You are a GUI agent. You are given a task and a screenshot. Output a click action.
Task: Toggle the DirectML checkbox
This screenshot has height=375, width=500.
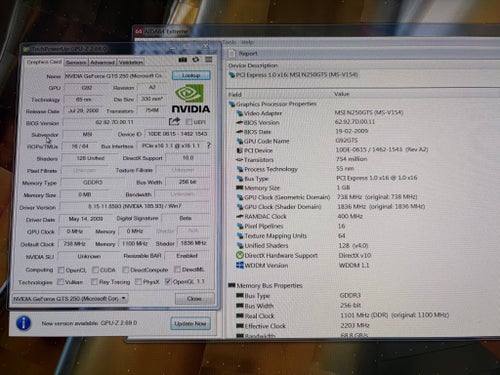point(177,269)
